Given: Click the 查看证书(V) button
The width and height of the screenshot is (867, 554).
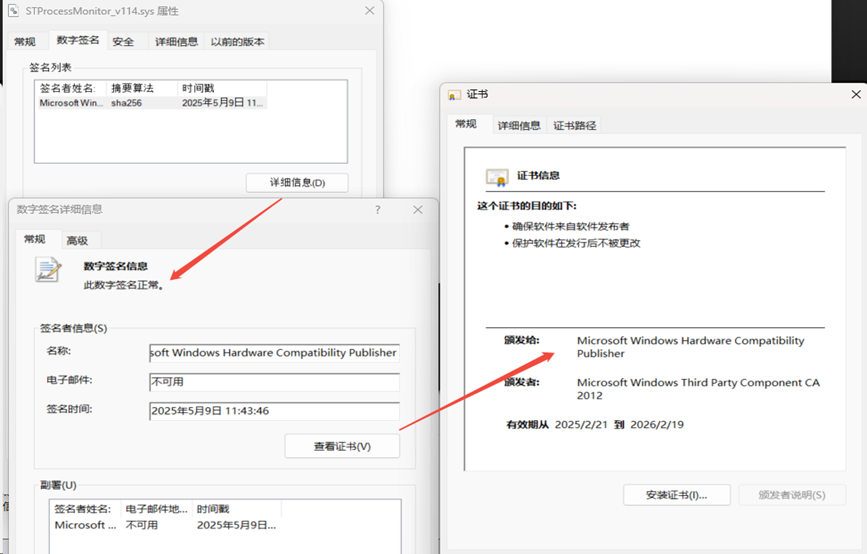Looking at the screenshot, I should tap(342, 446).
